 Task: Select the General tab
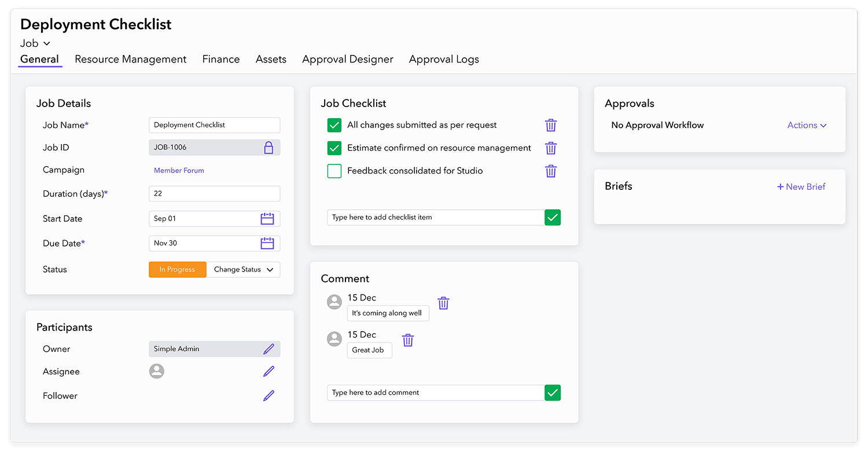pos(39,59)
